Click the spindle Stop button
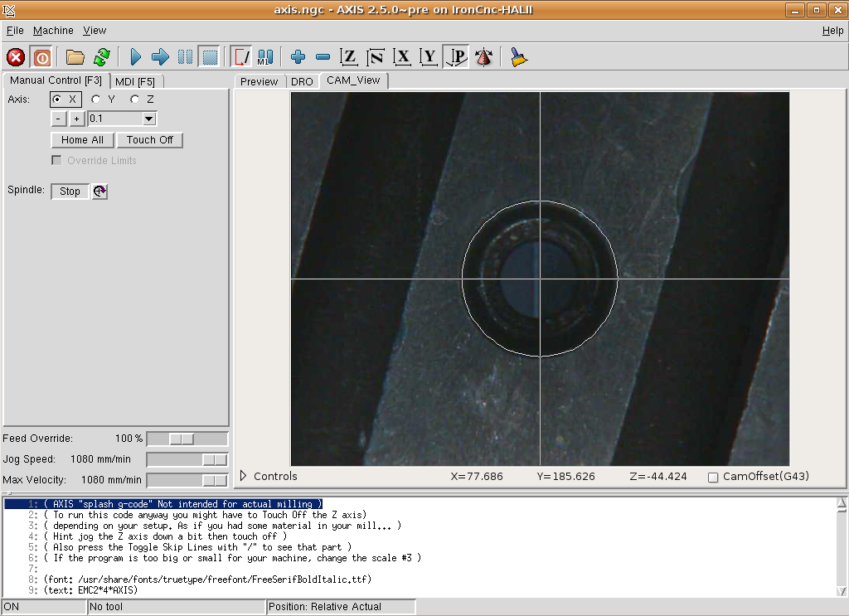This screenshot has height=616, width=849. [x=70, y=191]
